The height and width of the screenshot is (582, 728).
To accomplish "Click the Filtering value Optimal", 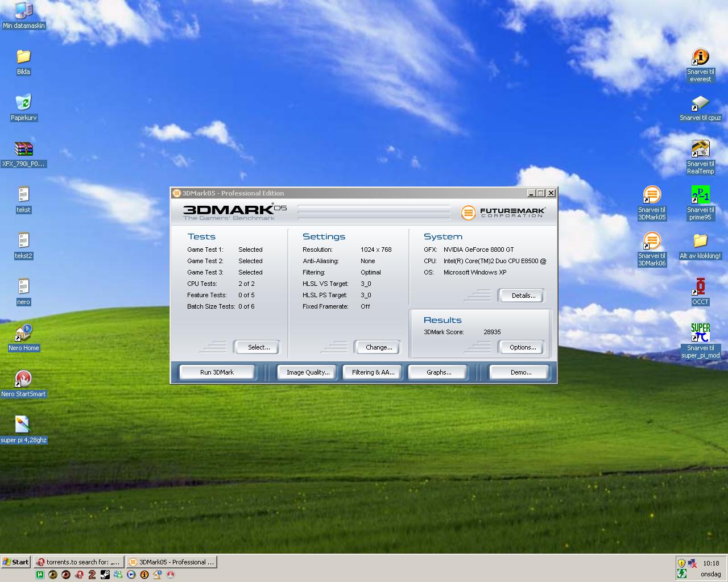I will coord(370,272).
